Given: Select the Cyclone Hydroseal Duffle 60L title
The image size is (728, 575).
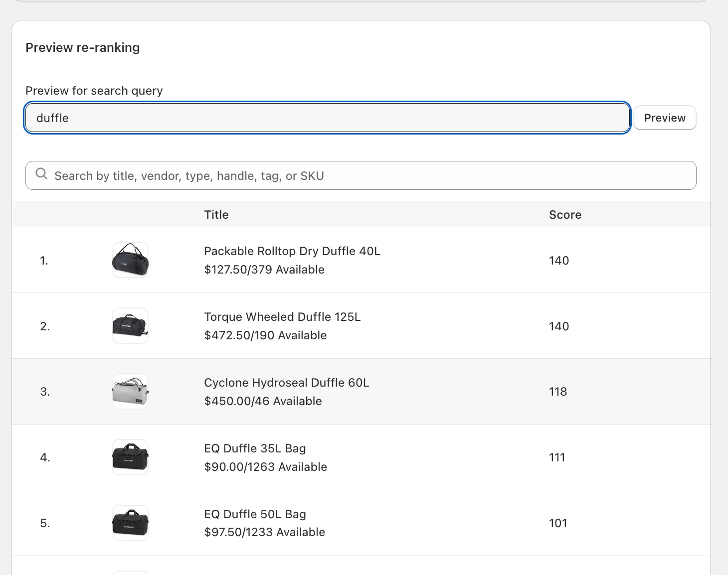Looking at the screenshot, I should tap(287, 383).
